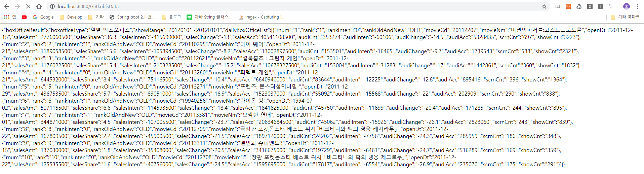Open the recycle-arrows extension icon

pos(579,6)
